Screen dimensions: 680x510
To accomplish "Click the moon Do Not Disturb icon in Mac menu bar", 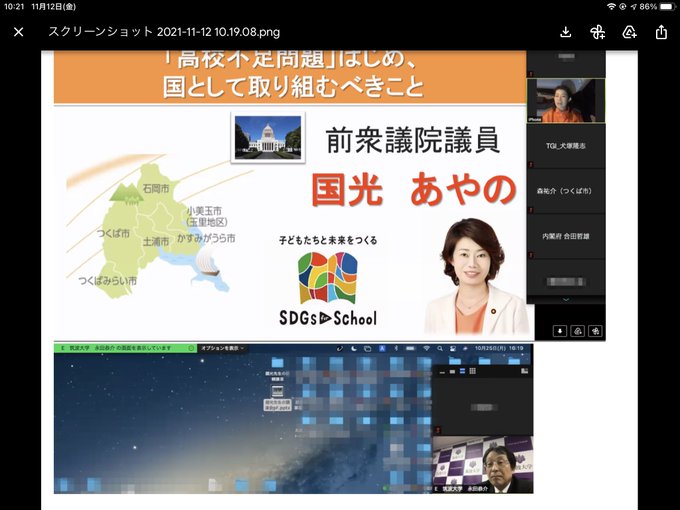I will [354, 348].
